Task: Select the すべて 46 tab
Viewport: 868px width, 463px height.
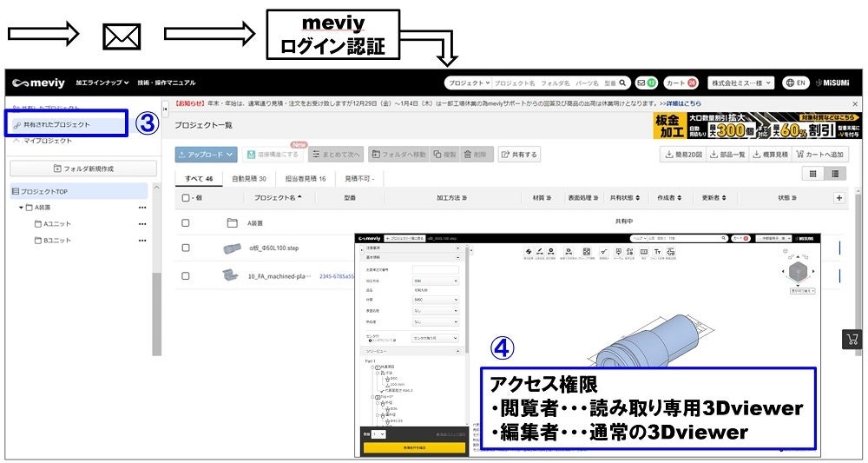Action: tap(199, 178)
